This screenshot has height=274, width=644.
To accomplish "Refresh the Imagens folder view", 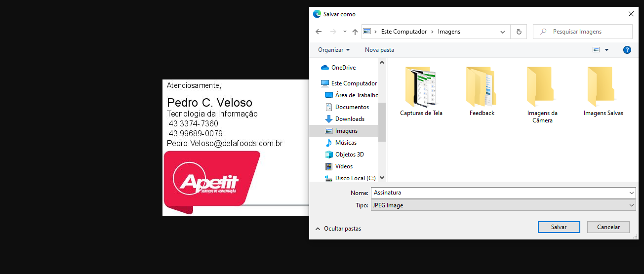I will (x=519, y=32).
